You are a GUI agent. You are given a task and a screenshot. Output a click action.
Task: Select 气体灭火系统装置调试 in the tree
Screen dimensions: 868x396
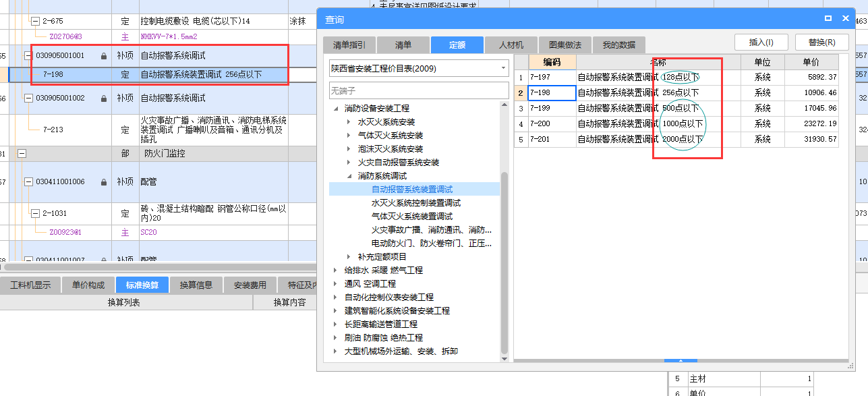(412, 217)
